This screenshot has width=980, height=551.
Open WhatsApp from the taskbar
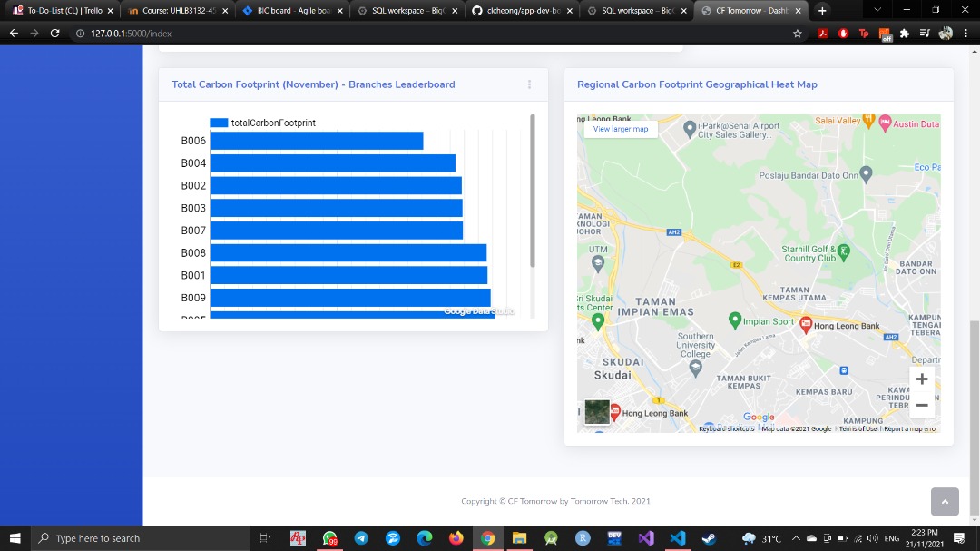(329, 538)
